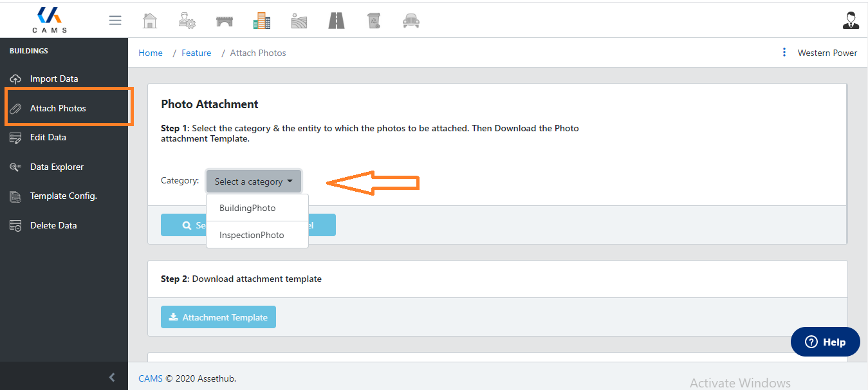
Task: Open Data Explorer in sidebar
Action: click(57, 167)
